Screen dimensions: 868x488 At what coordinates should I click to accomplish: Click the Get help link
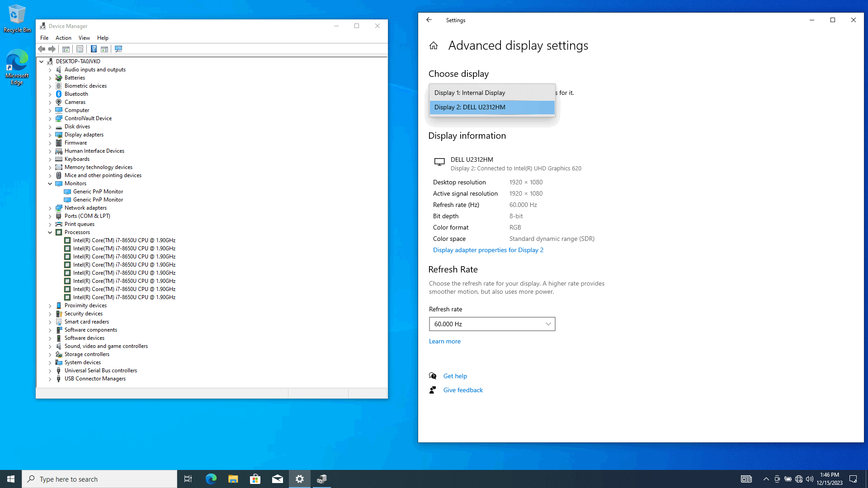[x=455, y=376]
